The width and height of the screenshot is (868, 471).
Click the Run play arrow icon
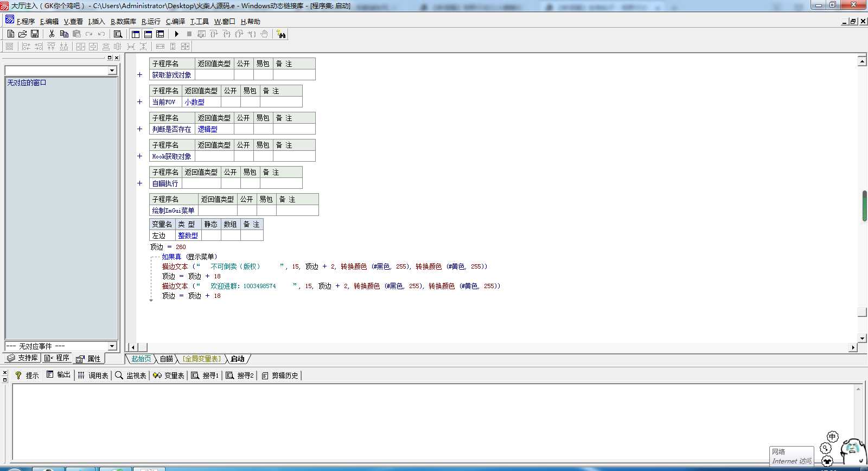pyautogui.click(x=177, y=34)
